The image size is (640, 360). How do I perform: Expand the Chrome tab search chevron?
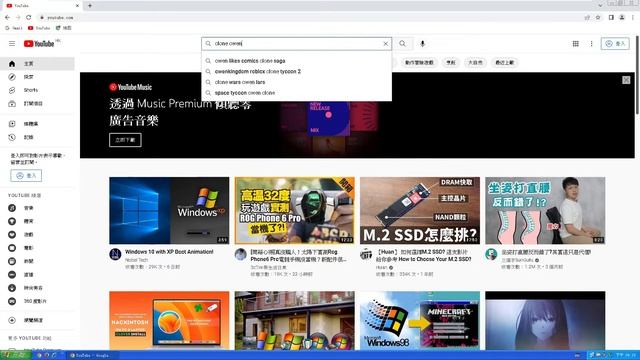[600, 5]
